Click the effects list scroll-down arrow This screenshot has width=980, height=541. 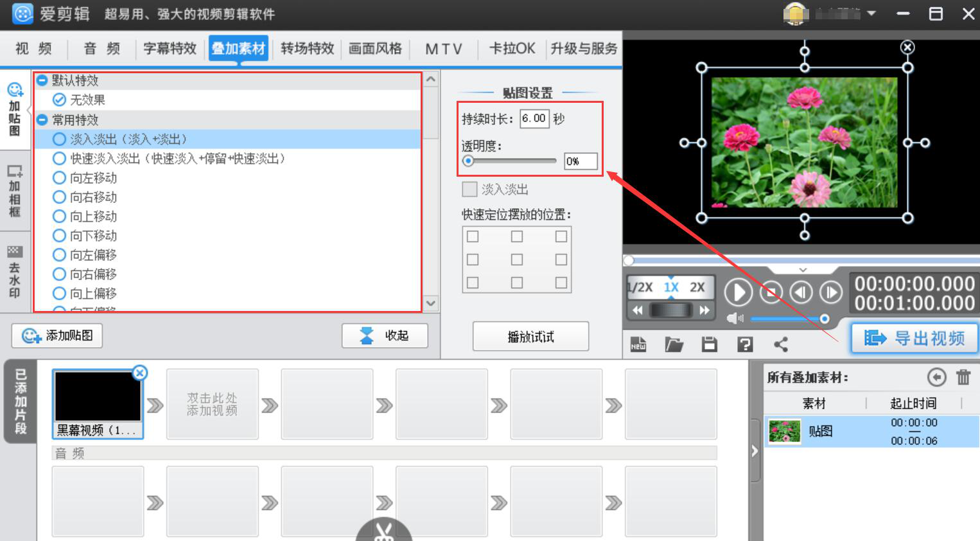431,303
